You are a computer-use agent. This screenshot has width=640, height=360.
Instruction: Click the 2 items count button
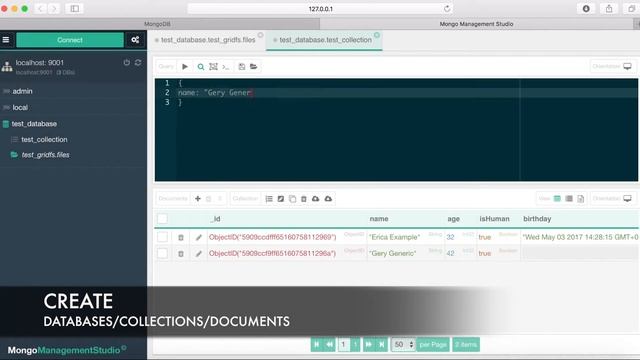tap(466, 344)
